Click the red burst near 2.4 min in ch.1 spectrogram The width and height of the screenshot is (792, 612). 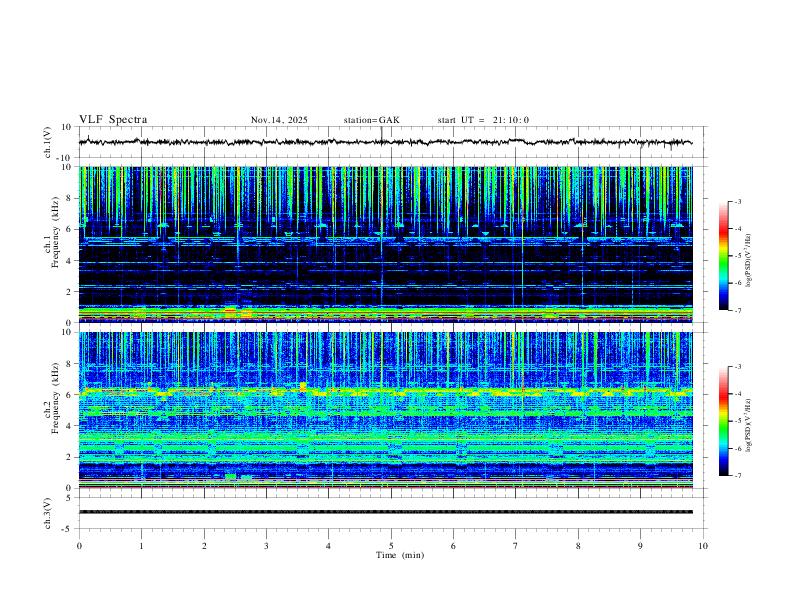[230, 310]
